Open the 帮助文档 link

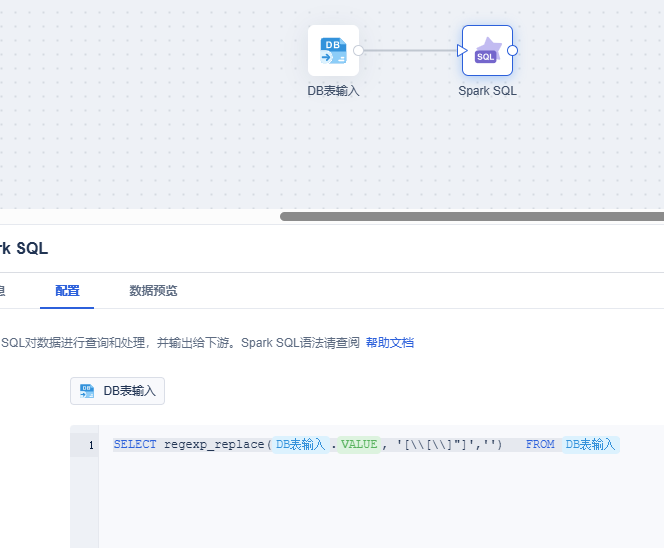pyautogui.click(x=390, y=343)
